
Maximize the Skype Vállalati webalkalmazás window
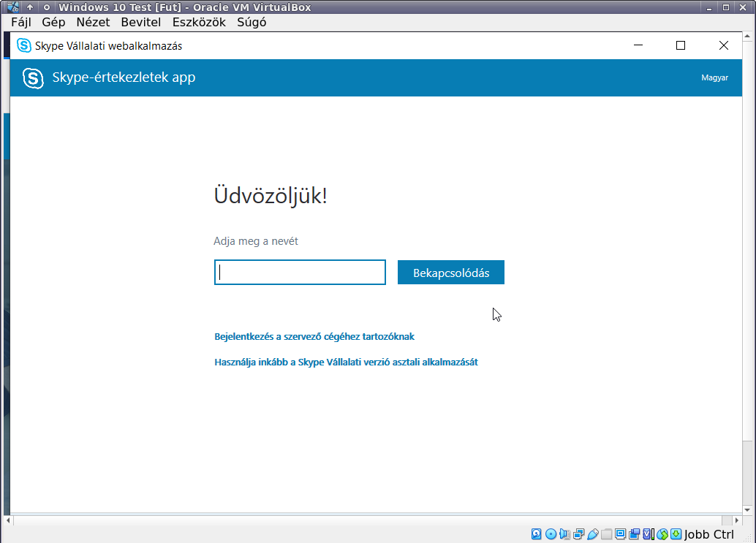(x=681, y=45)
